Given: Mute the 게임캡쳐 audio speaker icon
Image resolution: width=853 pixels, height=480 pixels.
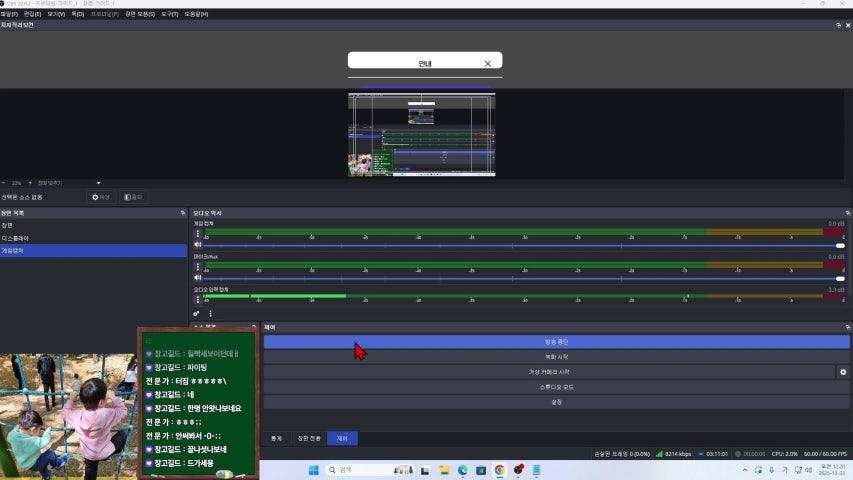Looking at the screenshot, I should (x=198, y=245).
